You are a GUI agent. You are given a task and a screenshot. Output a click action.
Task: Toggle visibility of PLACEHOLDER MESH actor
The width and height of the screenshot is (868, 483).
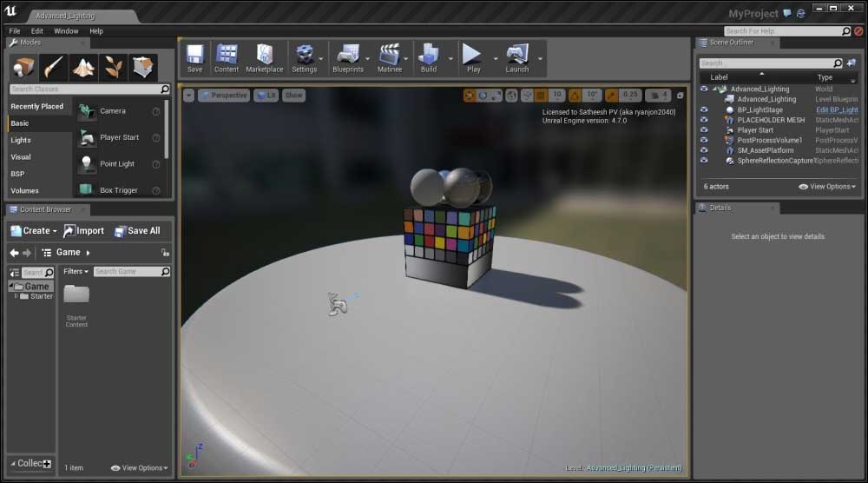pos(704,120)
